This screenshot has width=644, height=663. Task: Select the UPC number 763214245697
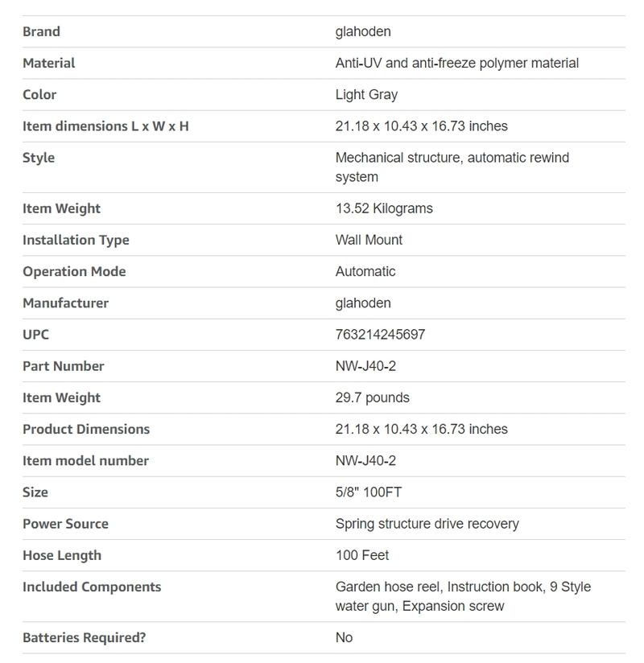point(380,334)
